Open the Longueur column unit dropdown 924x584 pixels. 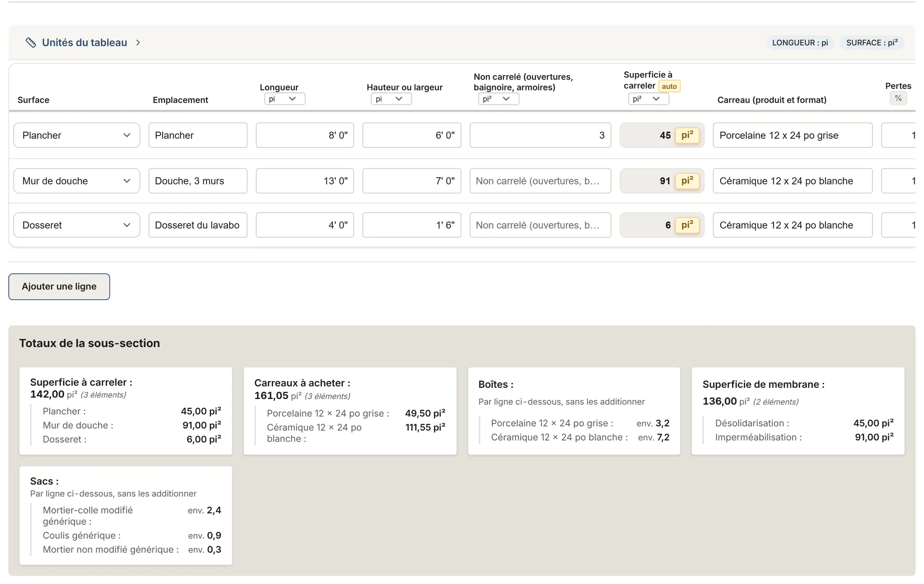point(285,99)
